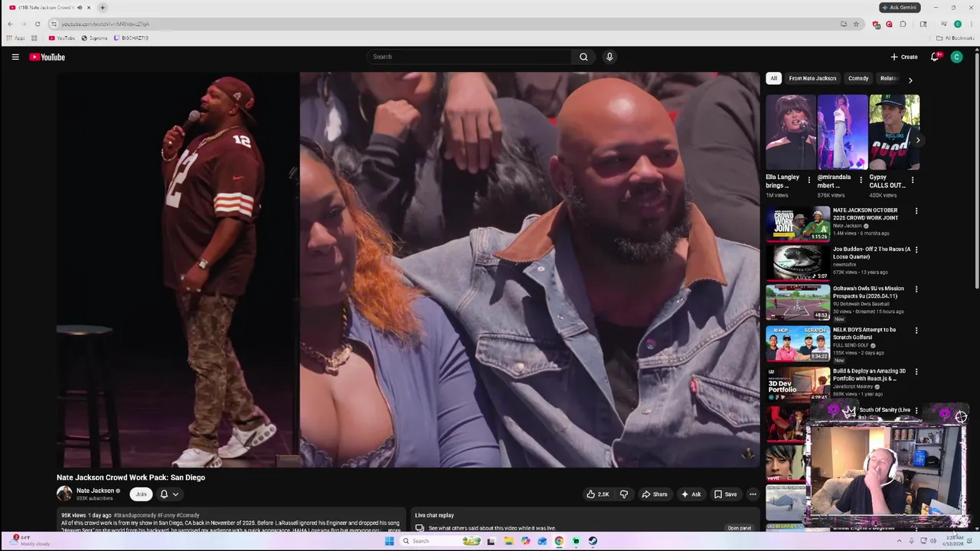Image resolution: width=980 pixels, height=551 pixels.
Task: Open the YouTube account avatar menu
Action: click(956, 57)
